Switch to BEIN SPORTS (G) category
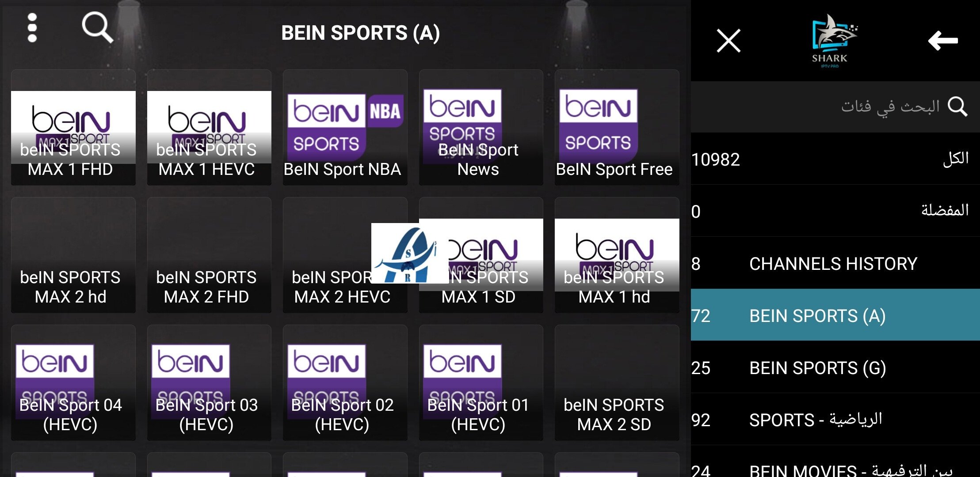The image size is (980, 477). [835, 367]
